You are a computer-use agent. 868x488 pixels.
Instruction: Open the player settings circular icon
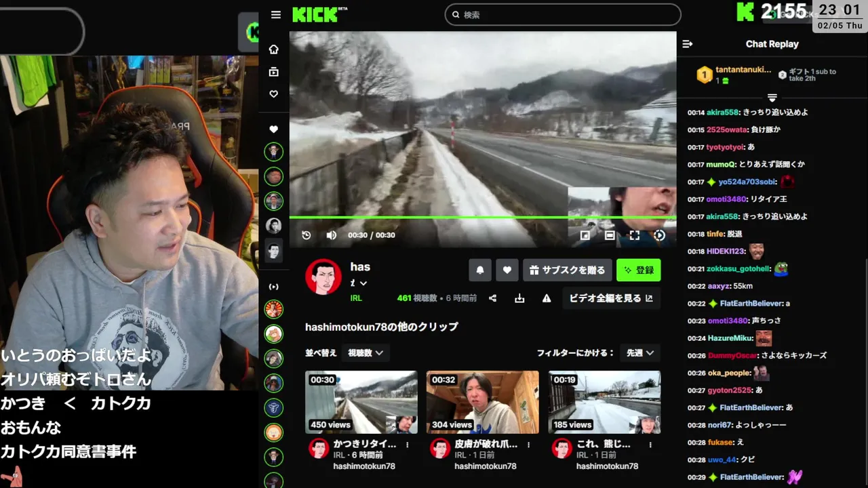(x=659, y=235)
